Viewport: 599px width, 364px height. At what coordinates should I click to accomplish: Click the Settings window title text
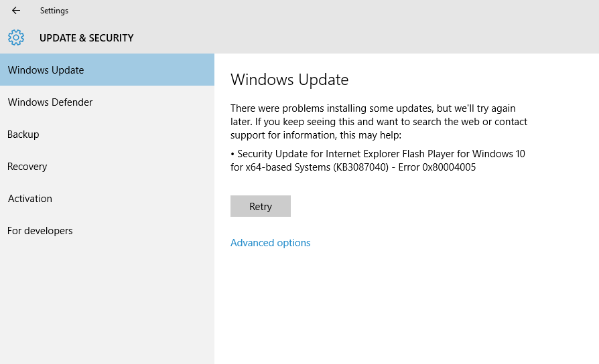coord(54,11)
